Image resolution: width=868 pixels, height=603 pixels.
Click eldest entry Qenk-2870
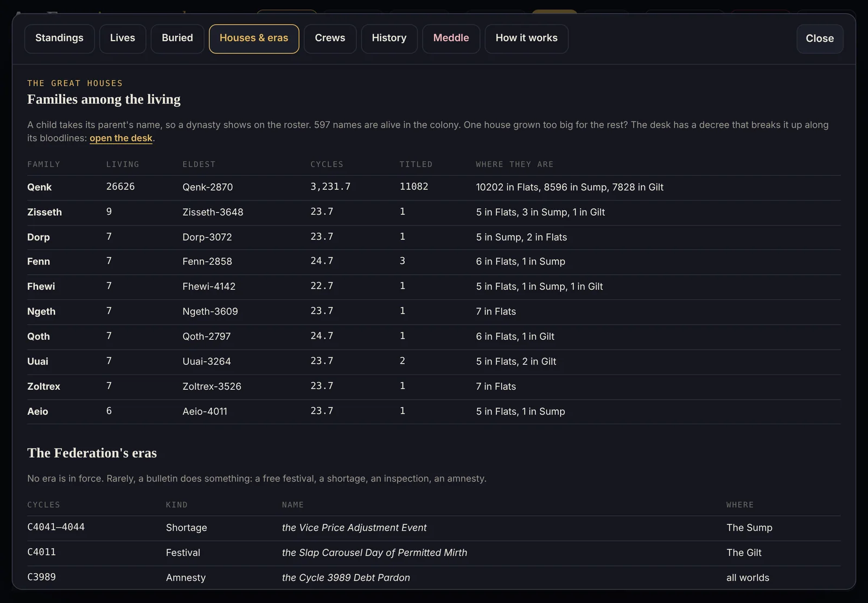pyautogui.click(x=208, y=187)
